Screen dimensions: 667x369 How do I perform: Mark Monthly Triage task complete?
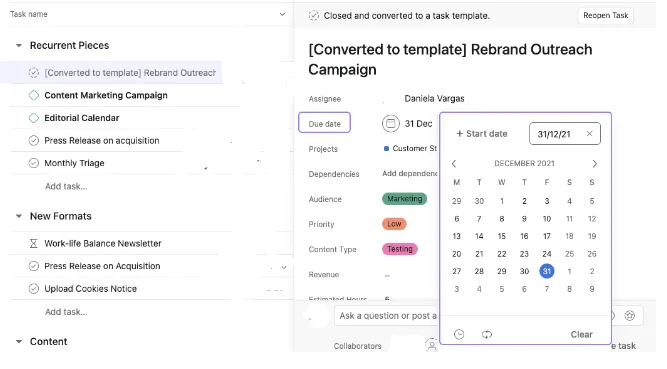point(34,163)
